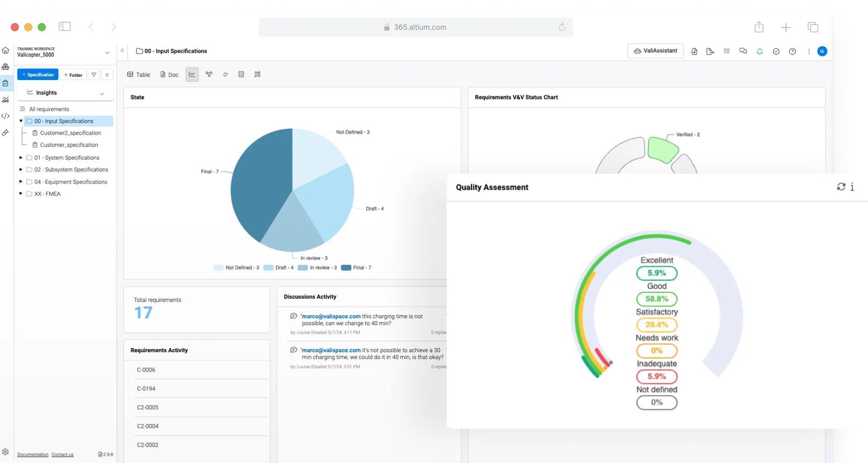Expand the 01 - System Specifications folder
Image resolution: width=868 pixels, height=463 pixels.
click(21, 157)
